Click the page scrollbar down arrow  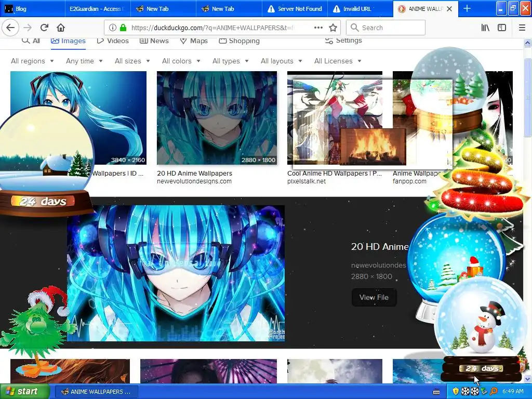click(x=527, y=379)
